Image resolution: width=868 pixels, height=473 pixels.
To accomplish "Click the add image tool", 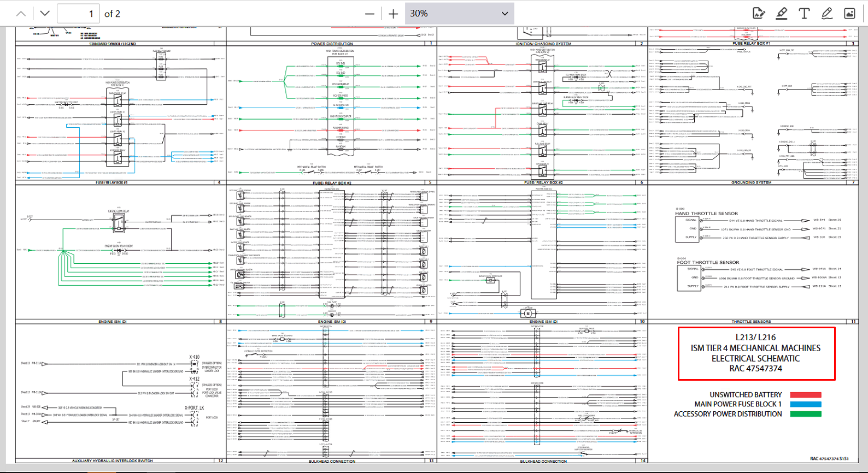I will [x=849, y=14].
